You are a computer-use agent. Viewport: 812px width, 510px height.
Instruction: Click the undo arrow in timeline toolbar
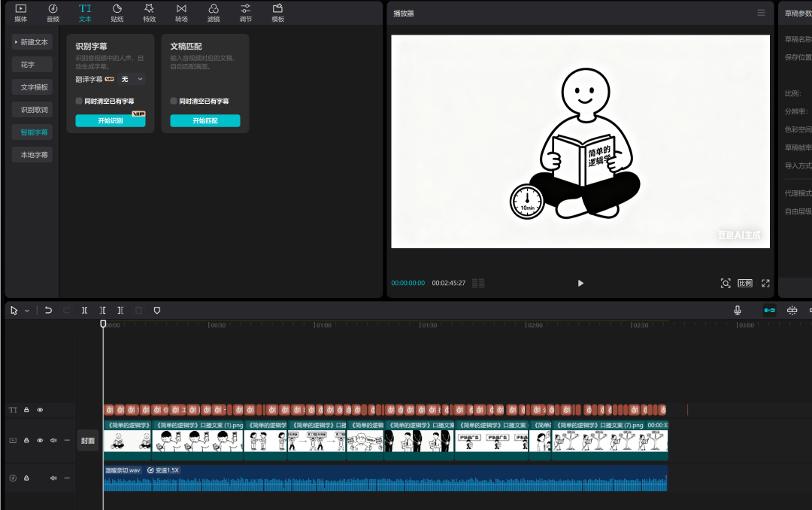coord(48,310)
